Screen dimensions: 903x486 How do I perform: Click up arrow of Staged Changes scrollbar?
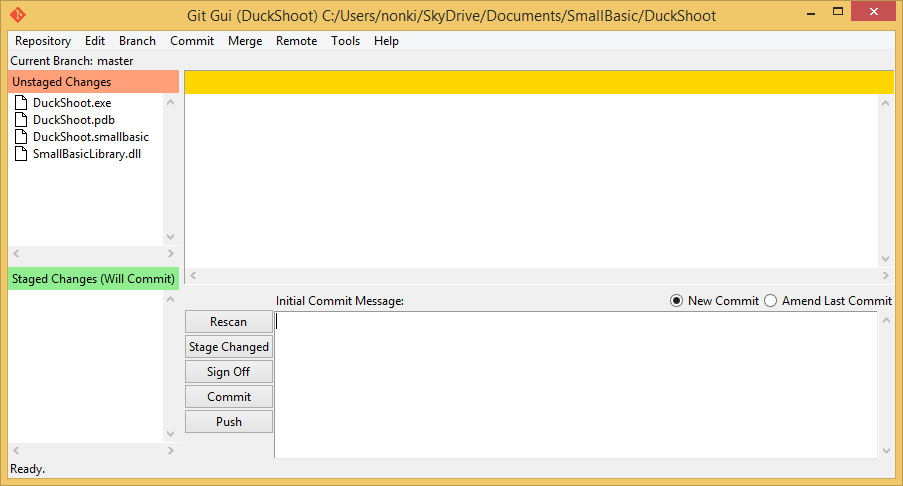pyautogui.click(x=170, y=299)
